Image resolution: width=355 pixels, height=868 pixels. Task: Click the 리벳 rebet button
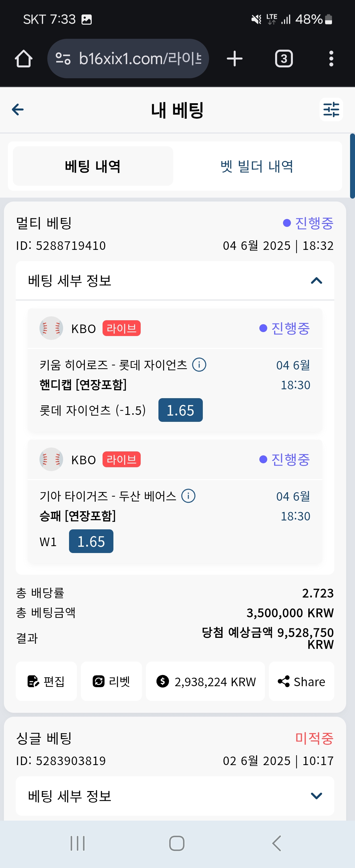(111, 681)
